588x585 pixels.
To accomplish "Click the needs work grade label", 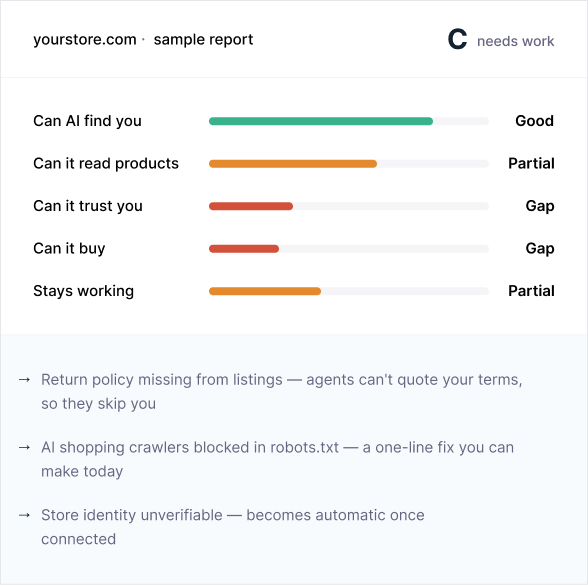I will (x=516, y=41).
